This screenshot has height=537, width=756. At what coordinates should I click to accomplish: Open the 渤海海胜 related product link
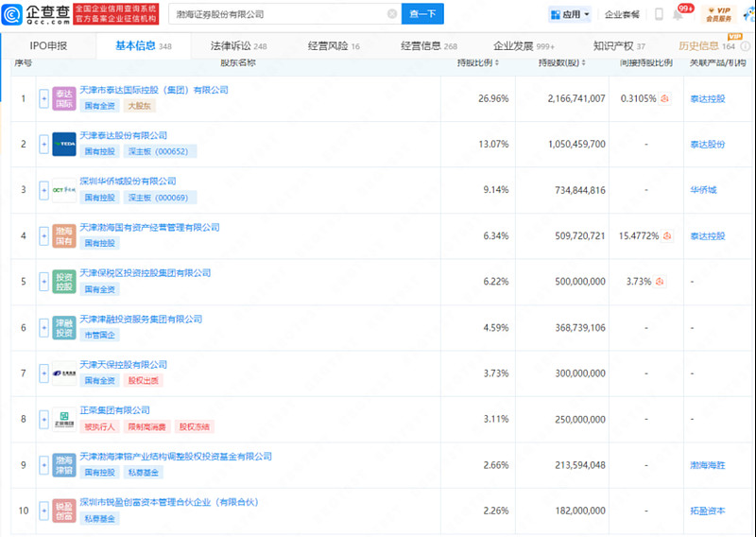[x=708, y=465]
